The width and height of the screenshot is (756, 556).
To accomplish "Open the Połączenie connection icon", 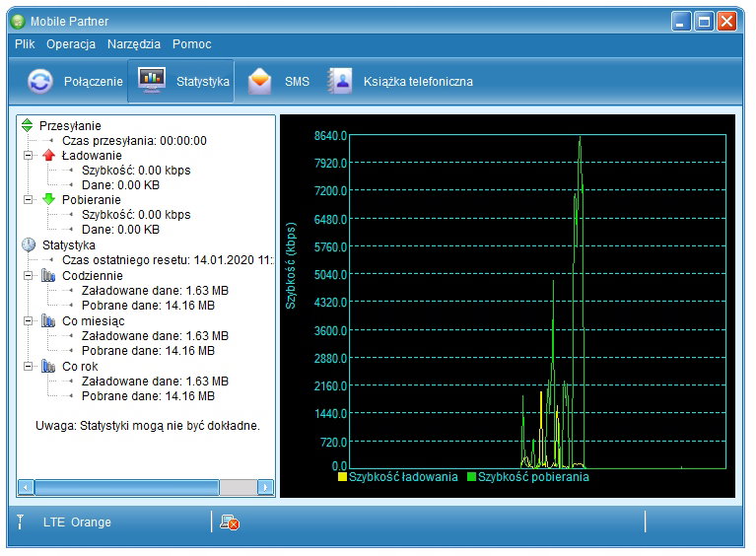I will coord(40,82).
